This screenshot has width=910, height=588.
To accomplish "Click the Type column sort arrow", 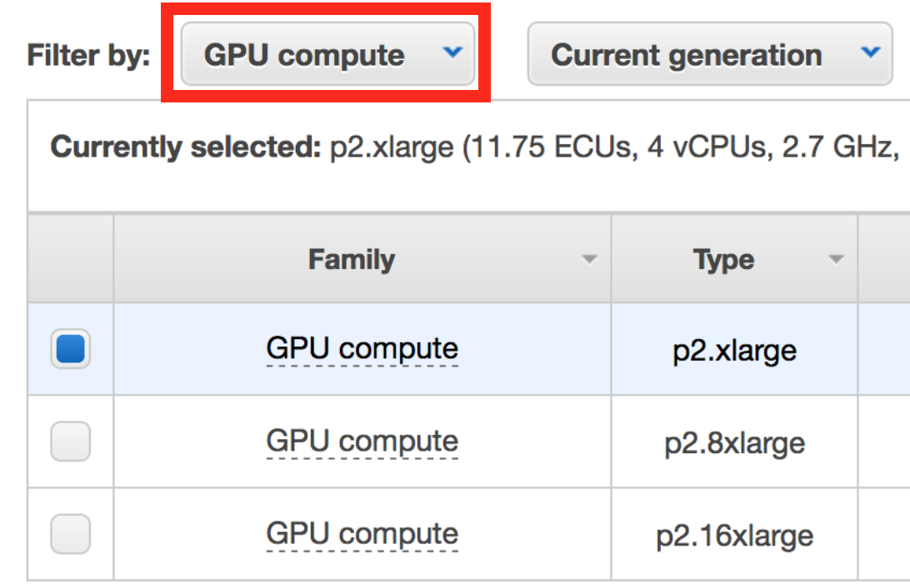I will tap(836, 259).
